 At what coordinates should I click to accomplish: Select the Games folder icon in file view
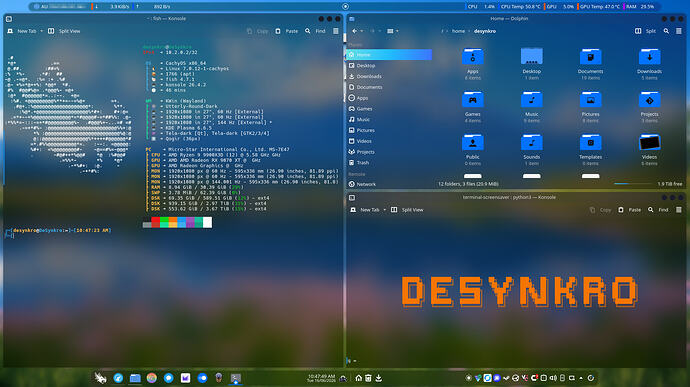[x=473, y=100]
